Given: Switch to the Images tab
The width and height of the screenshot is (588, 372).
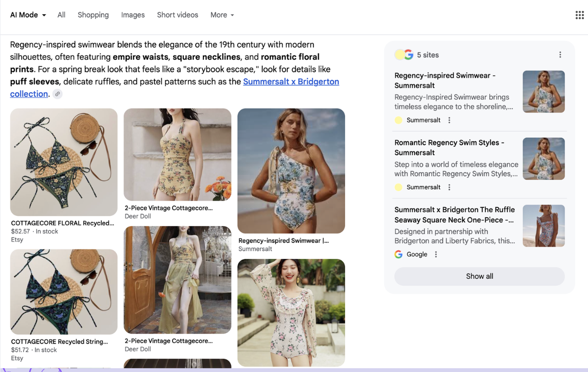Looking at the screenshot, I should click(133, 15).
